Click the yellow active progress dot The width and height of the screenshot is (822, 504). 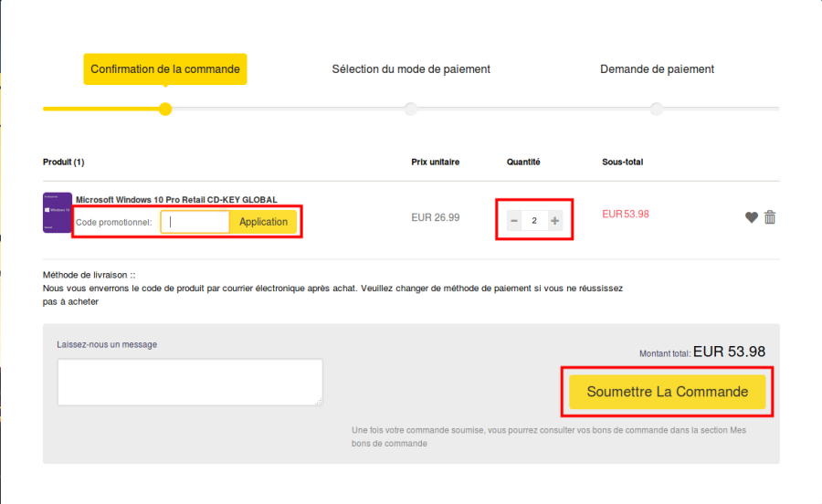click(165, 109)
